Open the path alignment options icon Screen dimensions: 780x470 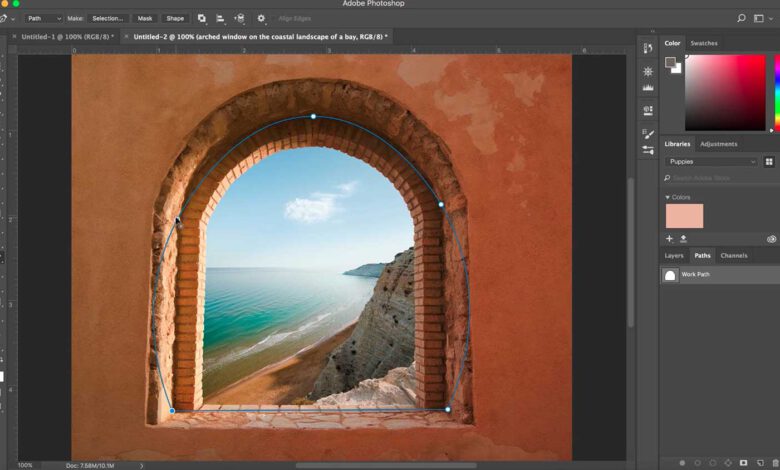[x=220, y=18]
